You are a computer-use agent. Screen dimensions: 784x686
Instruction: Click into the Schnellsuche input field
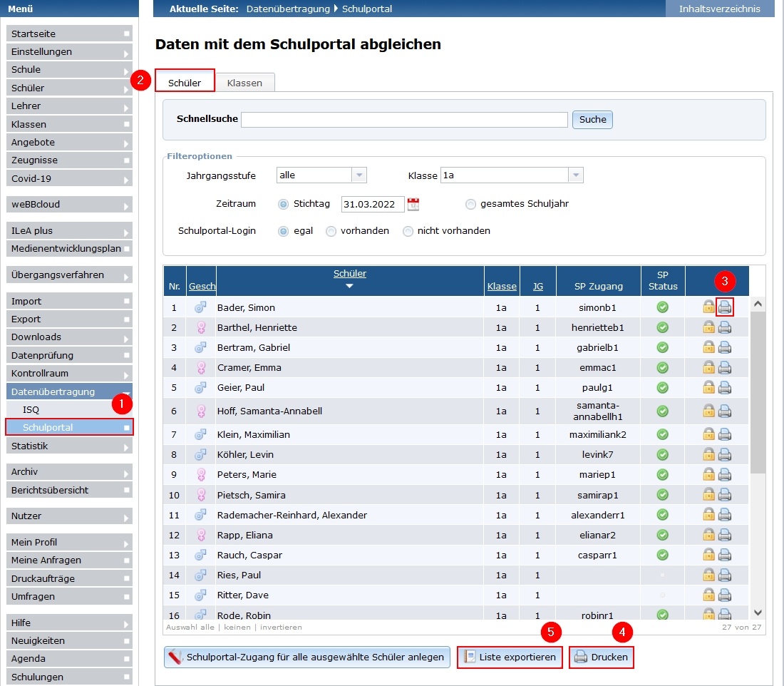(404, 120)
